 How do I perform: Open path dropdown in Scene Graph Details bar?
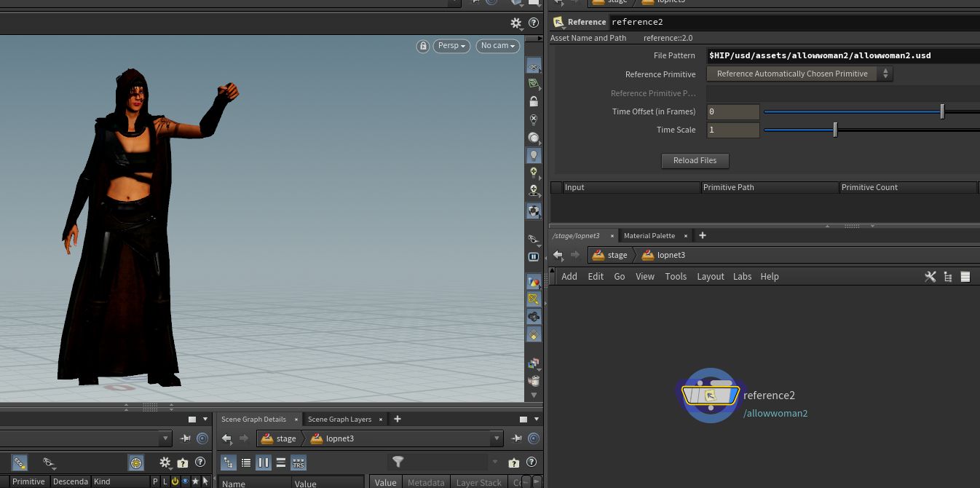click(x=497, y=438)
